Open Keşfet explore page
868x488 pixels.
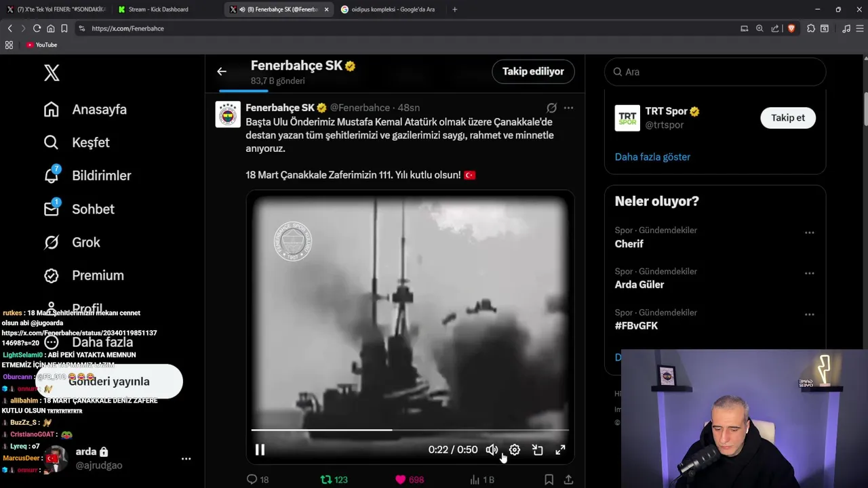tap(77, 142)
